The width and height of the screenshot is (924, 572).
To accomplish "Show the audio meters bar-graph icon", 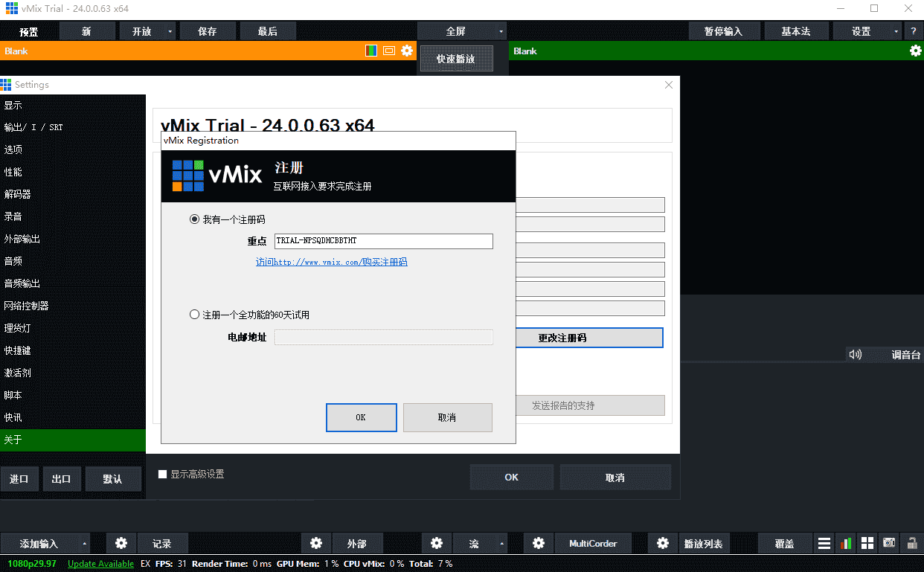I will 845,543.
